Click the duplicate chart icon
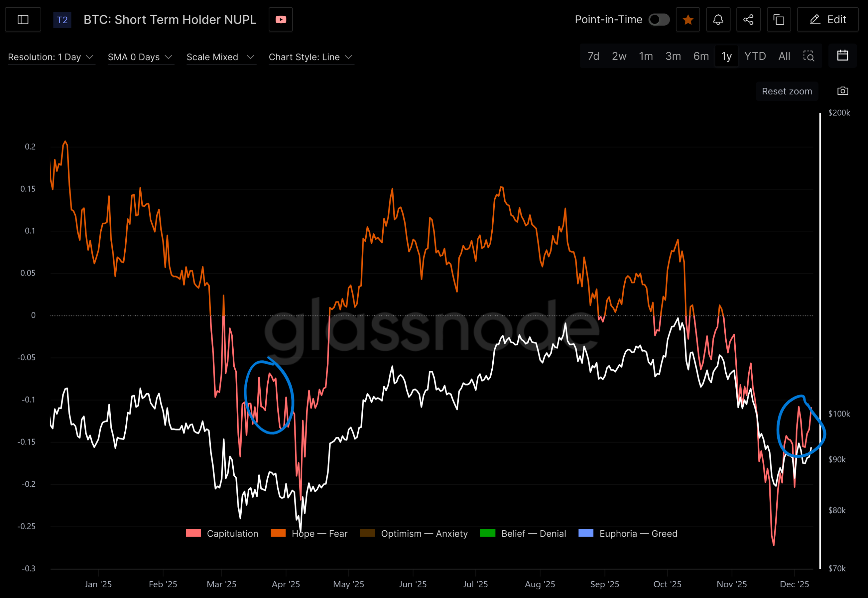 pos(779,19)
